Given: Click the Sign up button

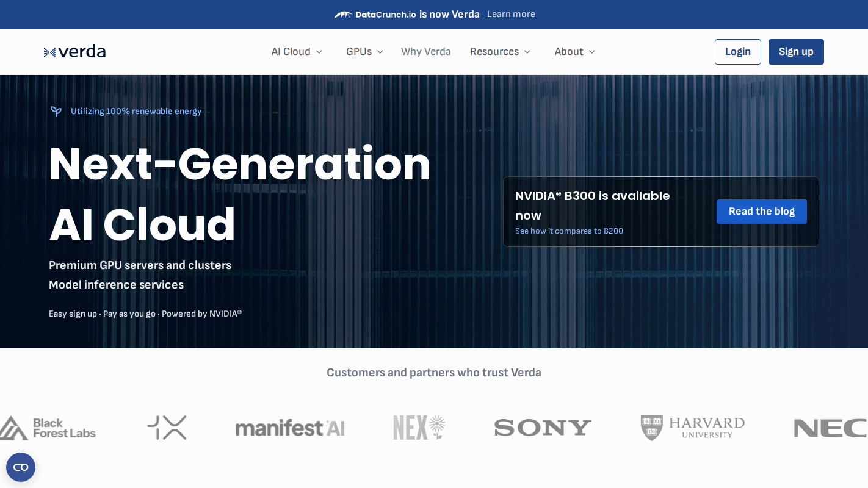Looking at the screenshot, I should pyautogui.click(x=796, y=52).
